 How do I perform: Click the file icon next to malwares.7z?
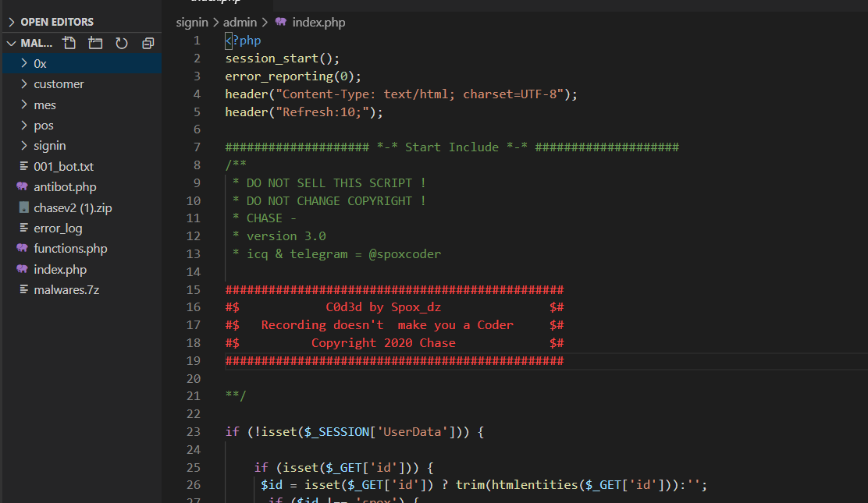(25, 289)
